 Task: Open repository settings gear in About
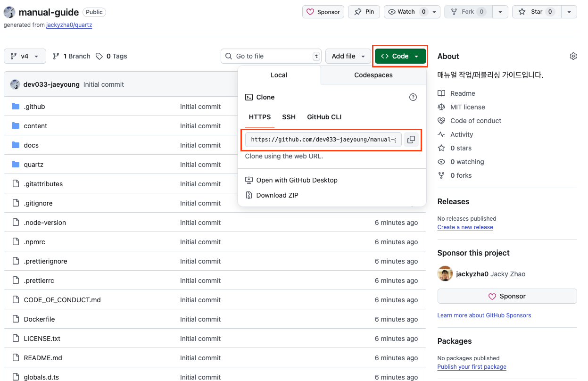pyautogui.click(x=573, y=56)
